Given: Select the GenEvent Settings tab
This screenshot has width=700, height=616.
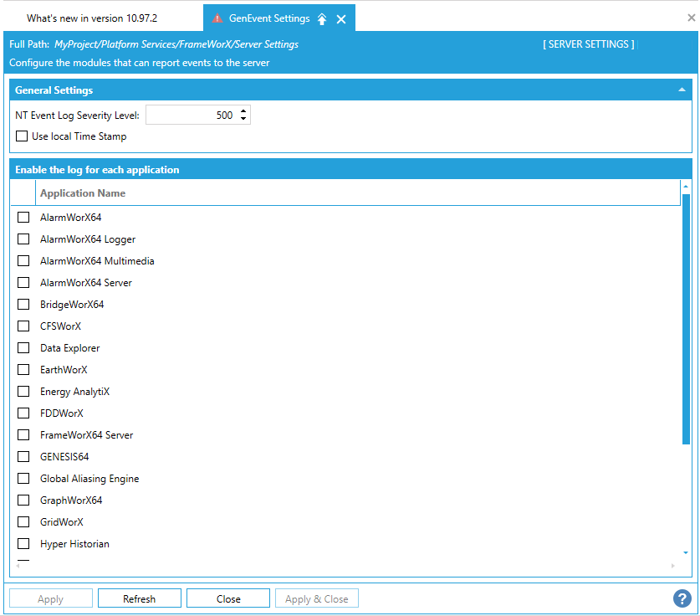Looking at the screenshot, I should click(269, 18).
